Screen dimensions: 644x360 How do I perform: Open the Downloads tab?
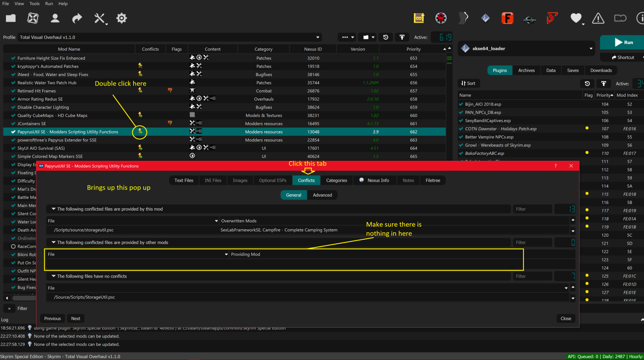[601, 70]
